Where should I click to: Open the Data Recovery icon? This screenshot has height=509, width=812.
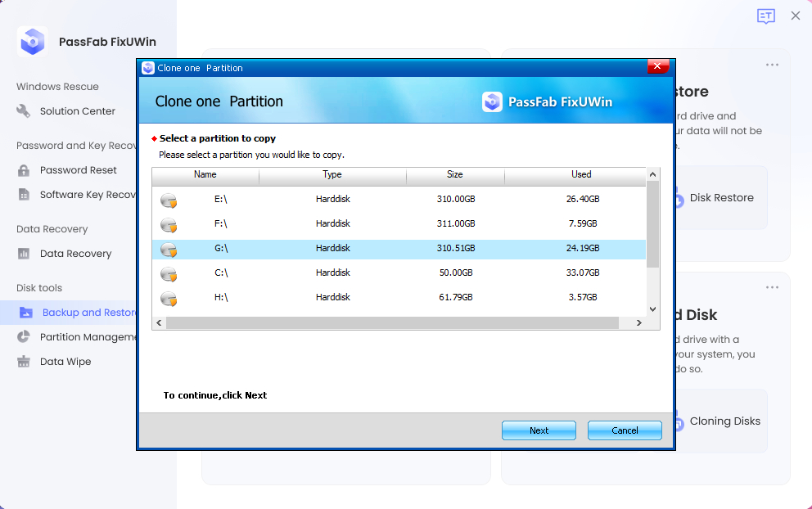pos(24,254)
